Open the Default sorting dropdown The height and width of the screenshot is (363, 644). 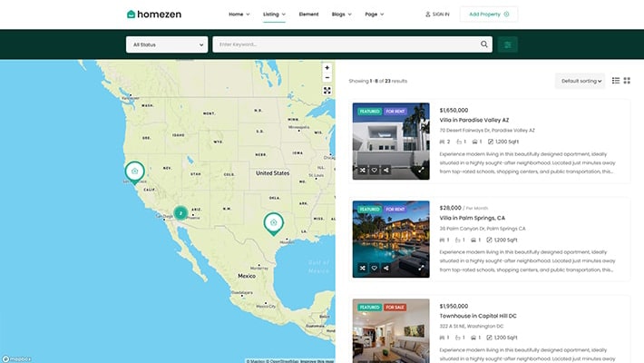point(580,81)
